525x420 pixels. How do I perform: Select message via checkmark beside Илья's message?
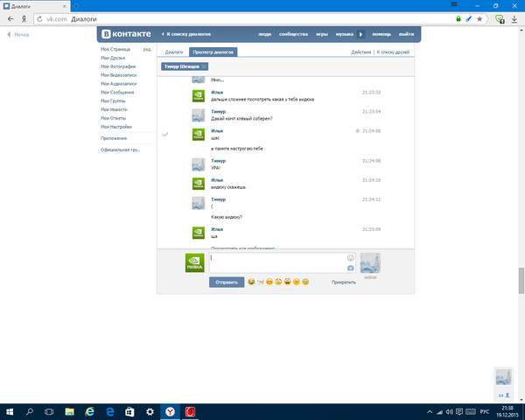[x=165, y=134]
